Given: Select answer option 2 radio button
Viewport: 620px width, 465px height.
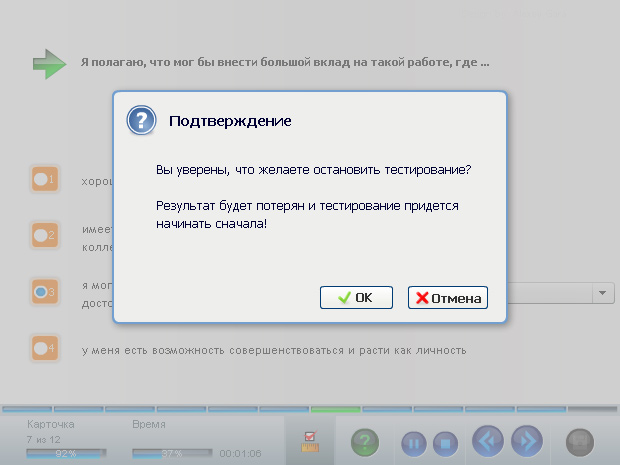Looking at the screenshot, I should [45, 235].
